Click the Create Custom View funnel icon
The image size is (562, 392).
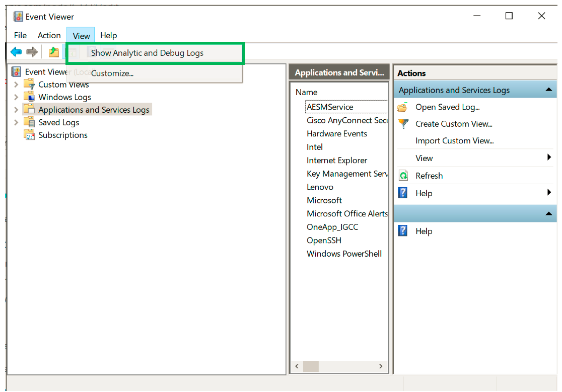click(x=403, y=124)
